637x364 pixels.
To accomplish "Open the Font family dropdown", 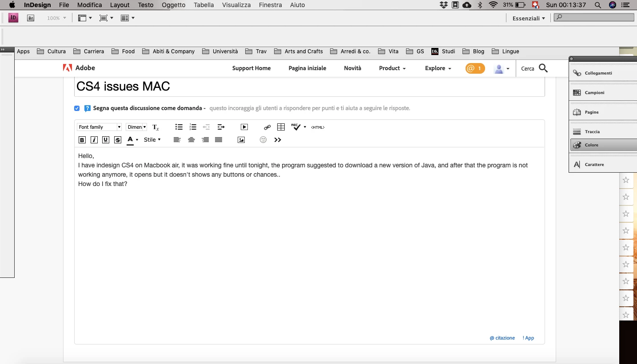I will 100,127.
